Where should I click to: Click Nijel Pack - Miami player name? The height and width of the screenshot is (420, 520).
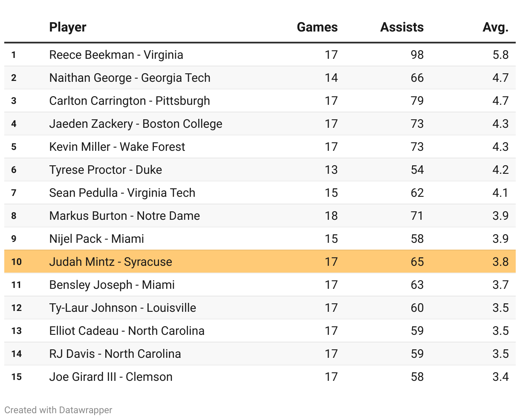point(96,239)
